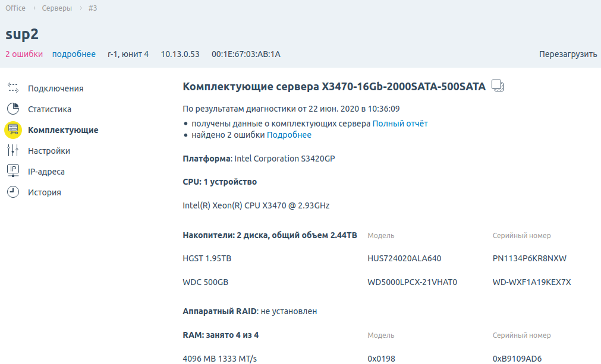Open the Подробнее errors link in diagnostics
601x364 pixels.
pyautogui.click(x=289, y=135)
